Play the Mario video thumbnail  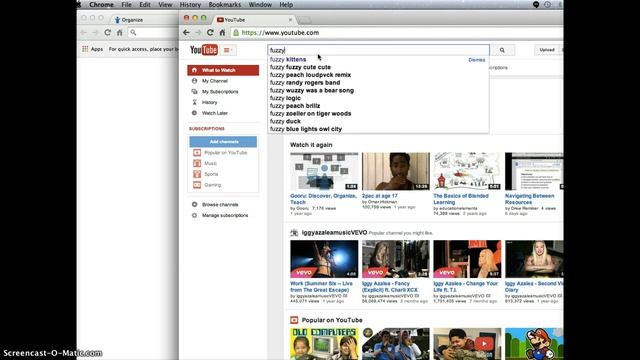point(534,344)
